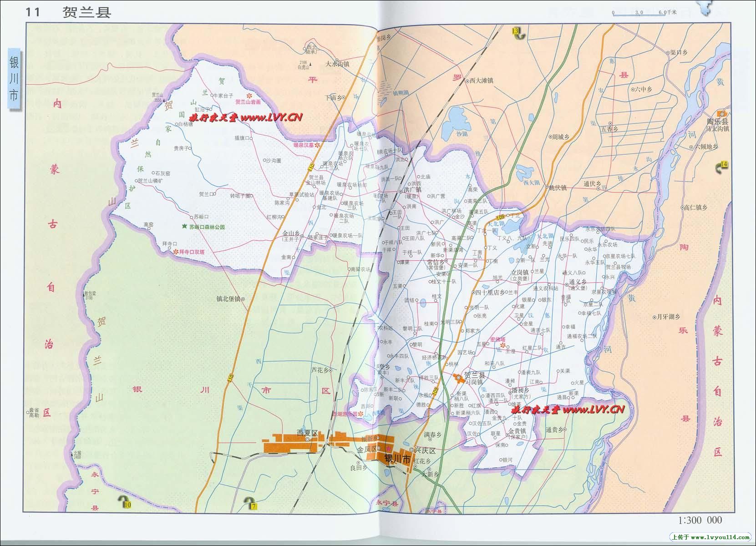Viewport: 756px width, 546px height.
Task: Click the 拜寺口 village label
Action: [169, 244]
